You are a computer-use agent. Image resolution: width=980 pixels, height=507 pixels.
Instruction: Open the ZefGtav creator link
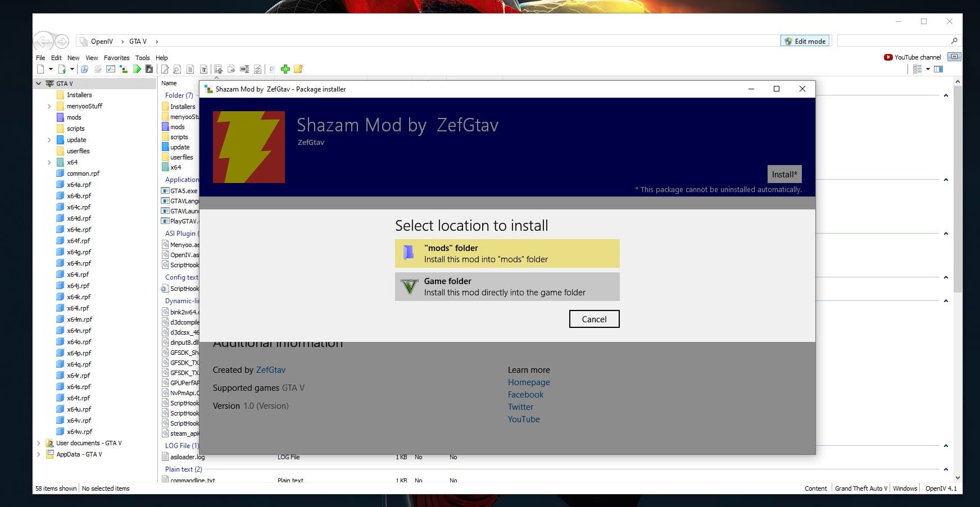click(x=270, y=370)
